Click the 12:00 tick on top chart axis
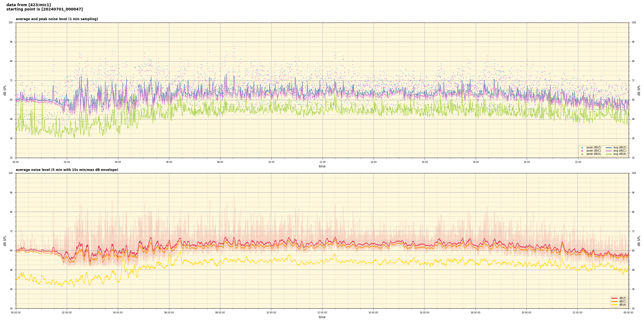 (322, 162)
